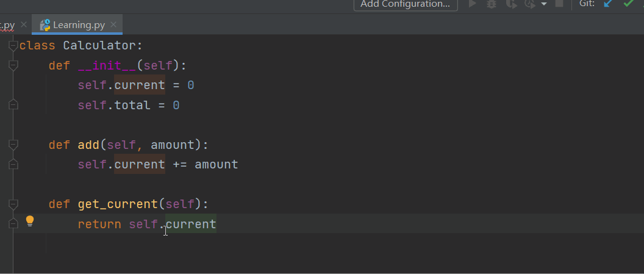Close the Learning.py tab

point(113,24)
